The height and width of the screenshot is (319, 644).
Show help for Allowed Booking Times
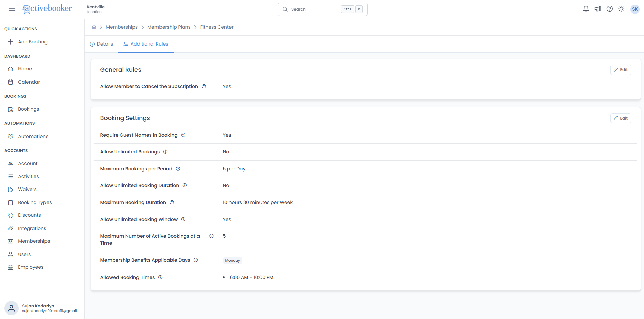160,277
